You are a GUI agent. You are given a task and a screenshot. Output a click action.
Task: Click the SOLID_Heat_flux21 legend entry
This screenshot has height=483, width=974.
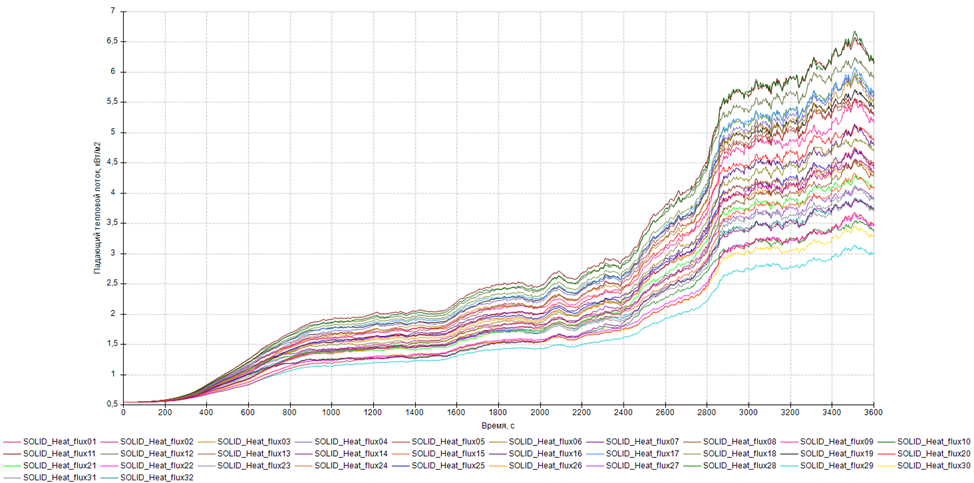pos(59,465)
